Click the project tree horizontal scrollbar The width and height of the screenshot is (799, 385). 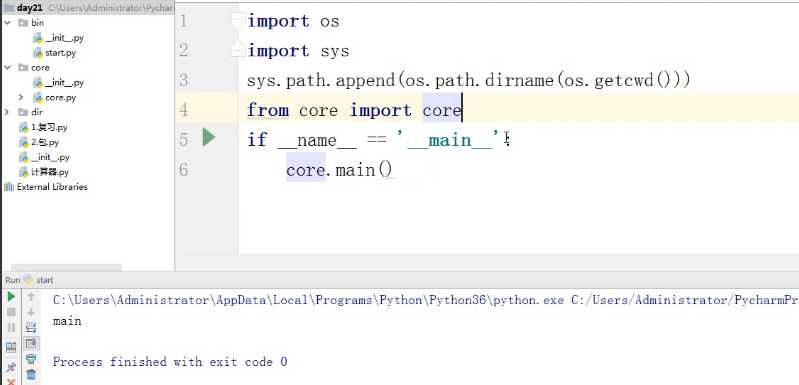point(66,267)
